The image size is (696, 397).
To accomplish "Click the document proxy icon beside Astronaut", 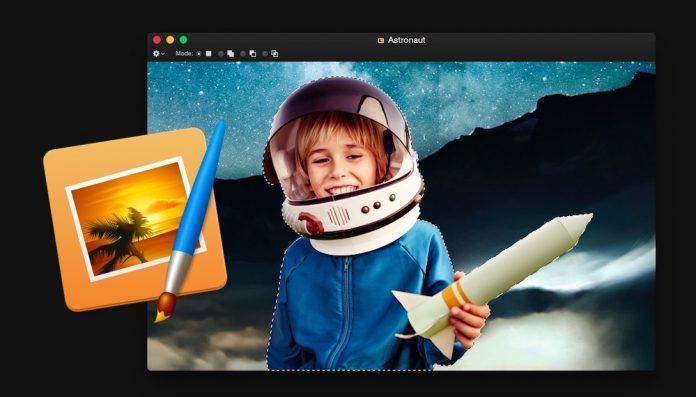I will pos(380,40).
